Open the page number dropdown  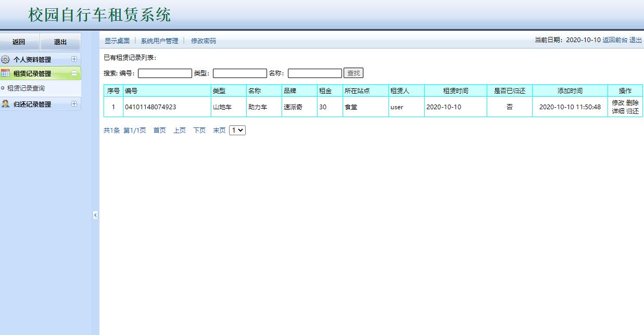(x=237, y=131)
